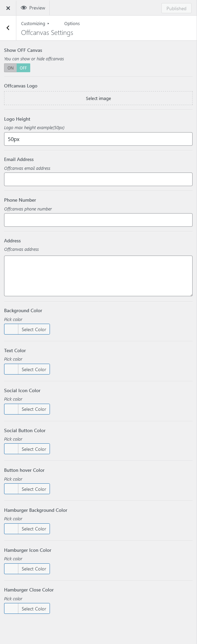
Task: Turn Show OFF Canvas to ON
Action: click(x=11, y=68)
